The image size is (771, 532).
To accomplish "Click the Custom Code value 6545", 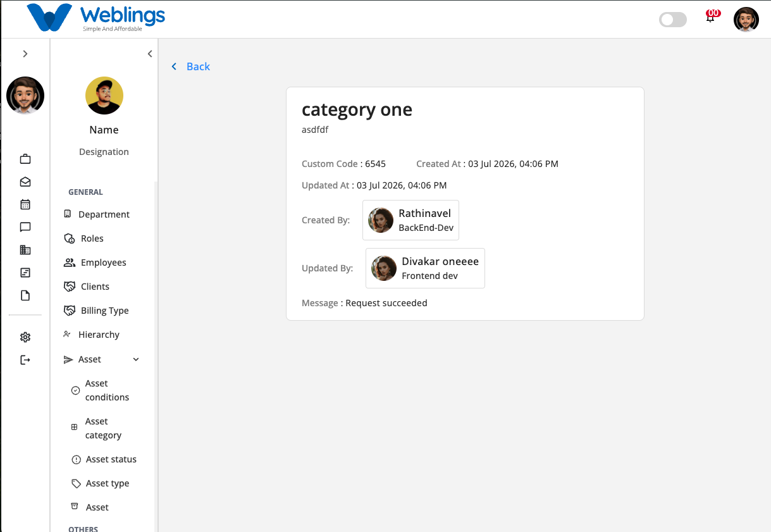I will 375,164.
